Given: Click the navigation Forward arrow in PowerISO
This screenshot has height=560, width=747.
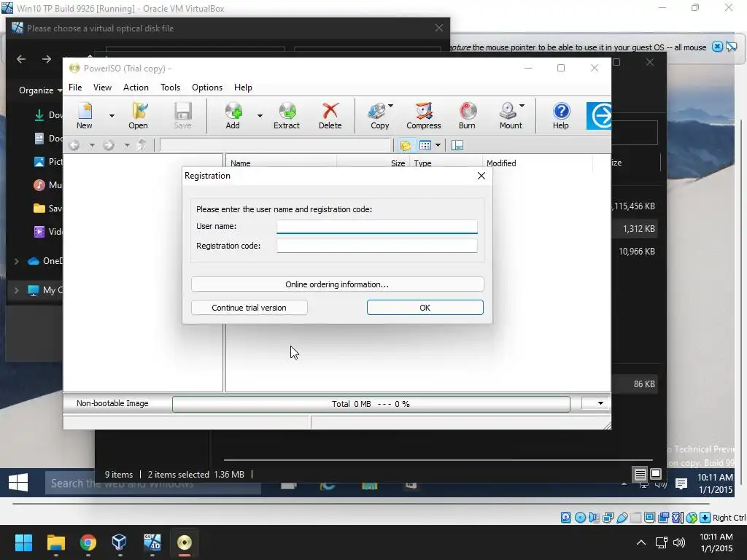Looking at the screenshot, I should point(109,145).
